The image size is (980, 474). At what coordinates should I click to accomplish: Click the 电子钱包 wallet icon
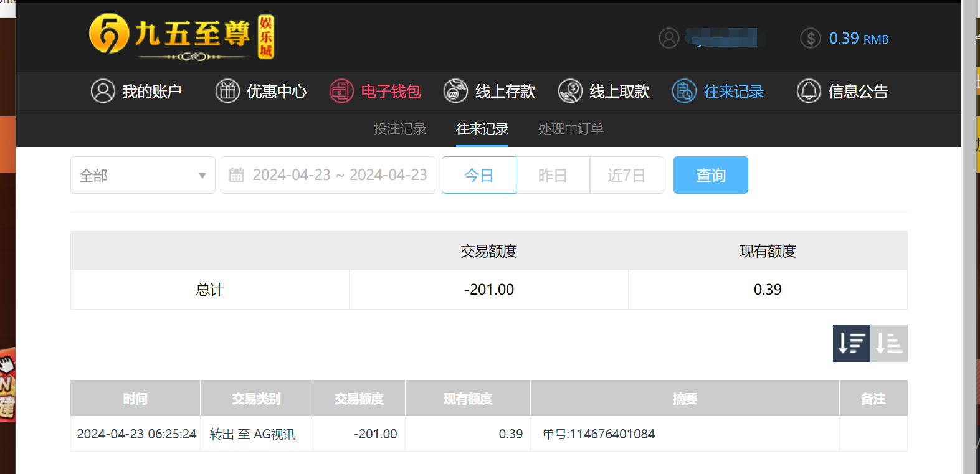(341, 91)
